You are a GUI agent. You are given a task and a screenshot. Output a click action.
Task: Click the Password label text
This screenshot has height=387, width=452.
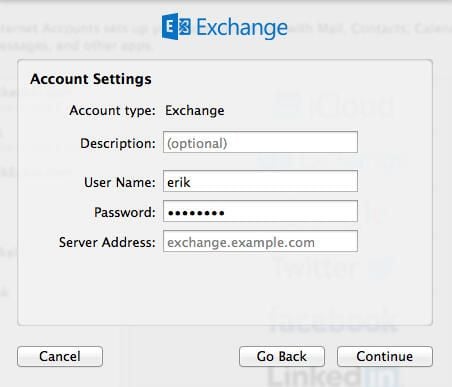125,212
